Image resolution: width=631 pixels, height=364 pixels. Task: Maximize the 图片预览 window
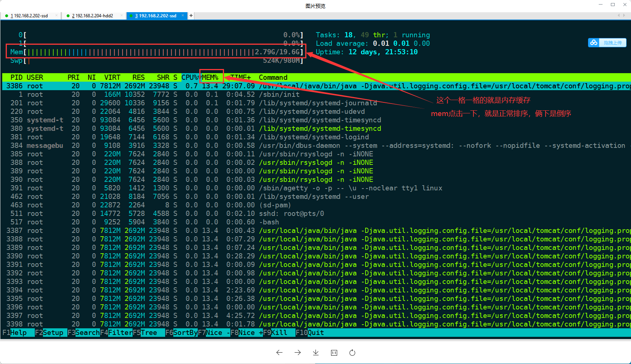[x=613, y=5]
